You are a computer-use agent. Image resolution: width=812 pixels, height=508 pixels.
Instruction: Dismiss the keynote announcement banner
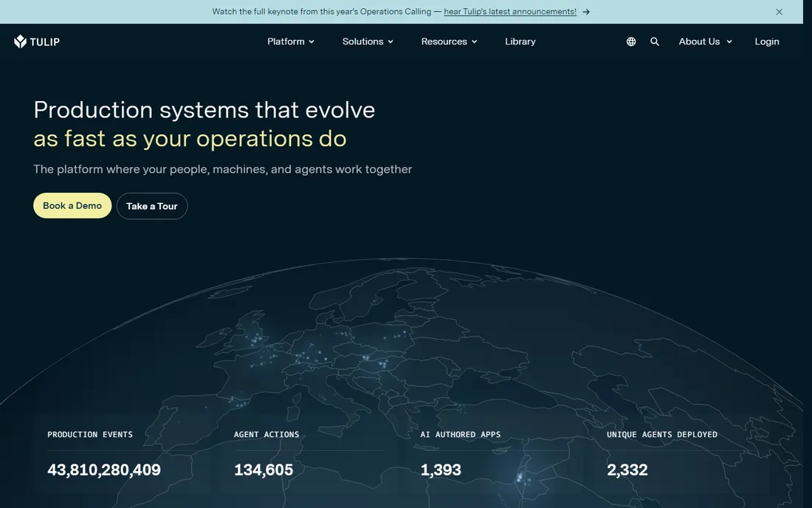click(779, 12)
